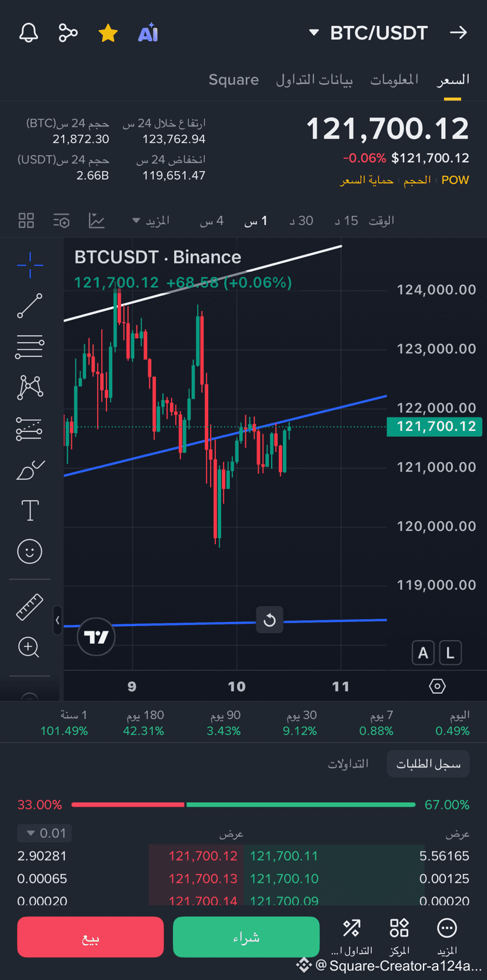Open the AI assistant icon

click(x=148, y=33)
